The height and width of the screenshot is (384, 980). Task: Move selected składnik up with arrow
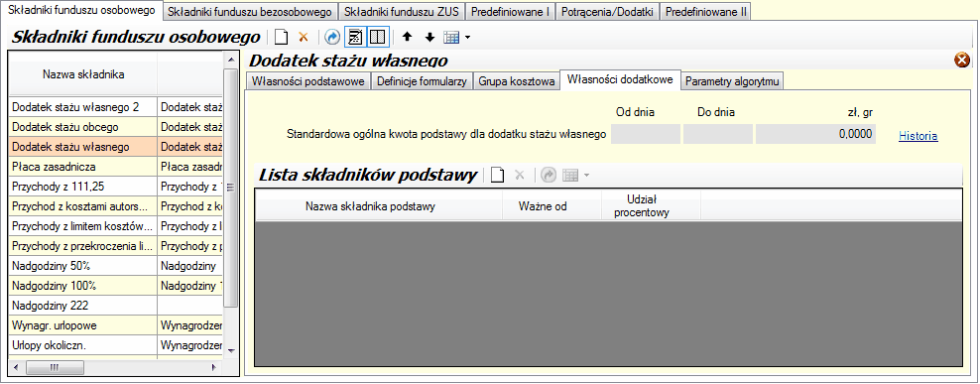point(407,38)
